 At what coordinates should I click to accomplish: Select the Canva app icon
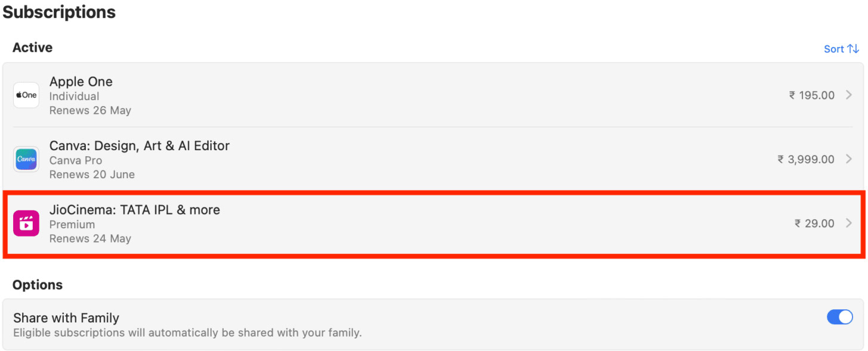tap(26, 159)
